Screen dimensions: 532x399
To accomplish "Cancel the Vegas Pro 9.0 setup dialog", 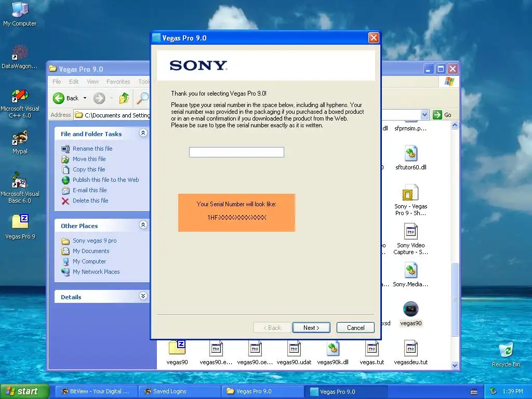I will (x=355, y=328).
